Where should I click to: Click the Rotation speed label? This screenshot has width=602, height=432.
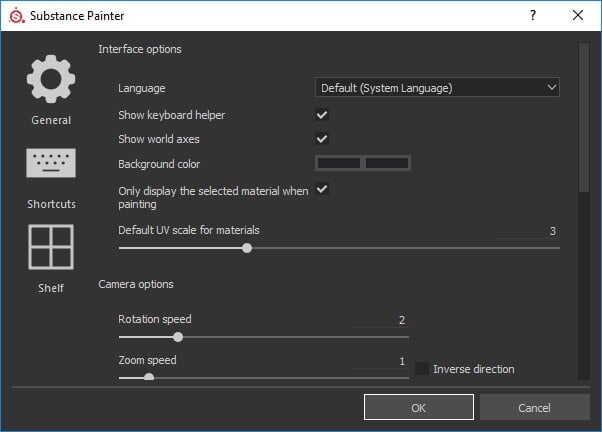(155, 319)
